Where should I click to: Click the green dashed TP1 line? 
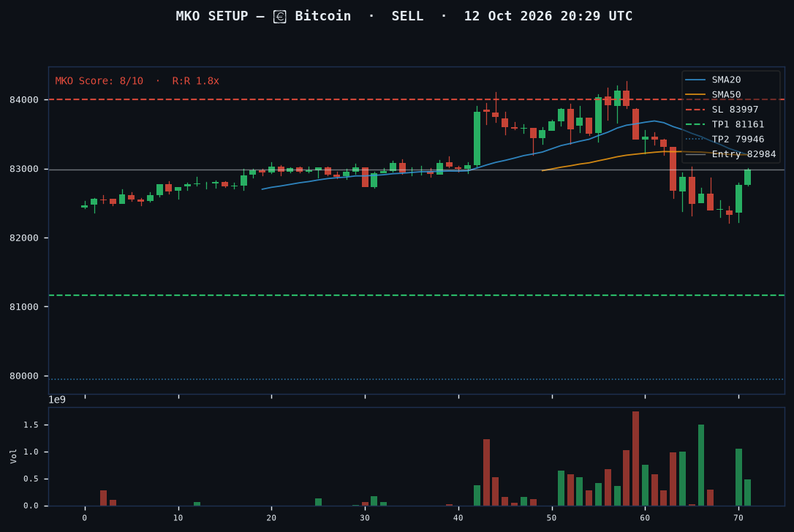point(416,295)
